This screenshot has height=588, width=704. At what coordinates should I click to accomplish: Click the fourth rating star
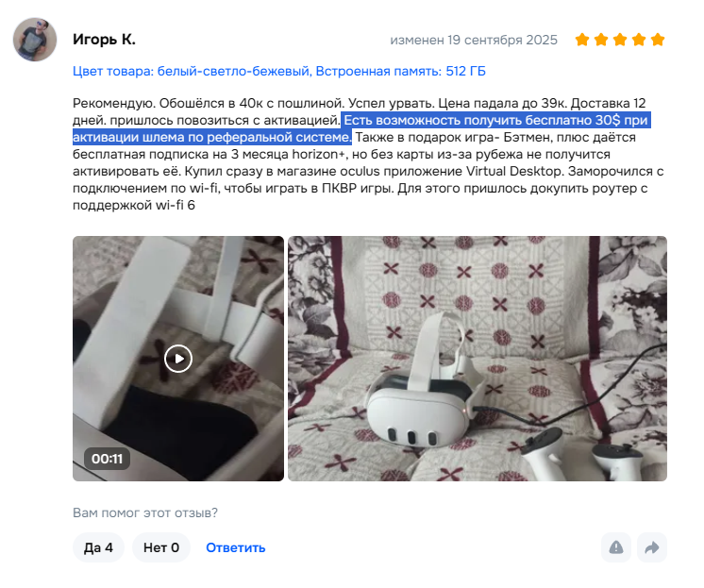click(639, 40)
